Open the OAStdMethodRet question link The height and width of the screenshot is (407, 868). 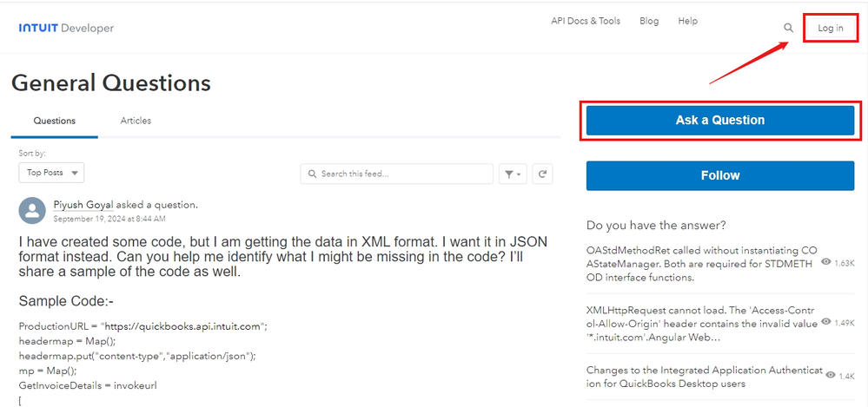click(701, 264)
